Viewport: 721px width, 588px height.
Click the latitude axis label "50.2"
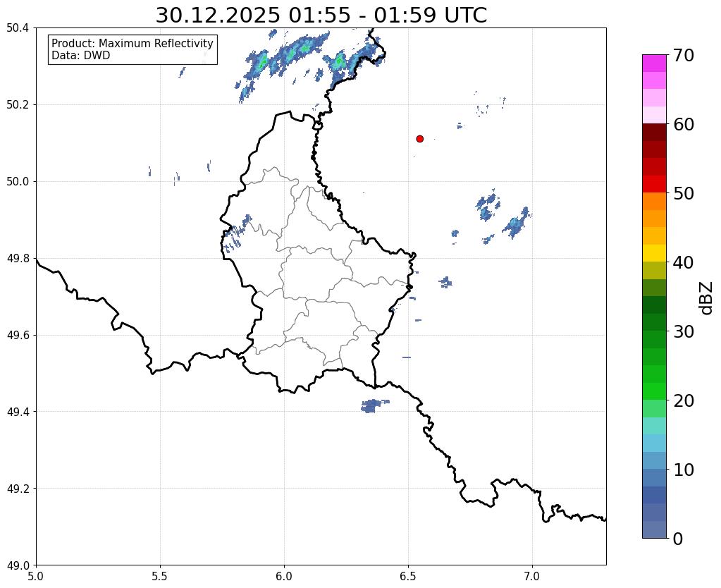coord(18,104)
